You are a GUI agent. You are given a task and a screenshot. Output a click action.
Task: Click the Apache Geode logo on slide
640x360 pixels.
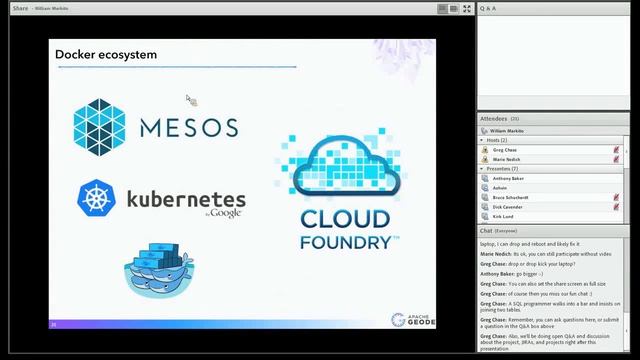click(413, 320)
